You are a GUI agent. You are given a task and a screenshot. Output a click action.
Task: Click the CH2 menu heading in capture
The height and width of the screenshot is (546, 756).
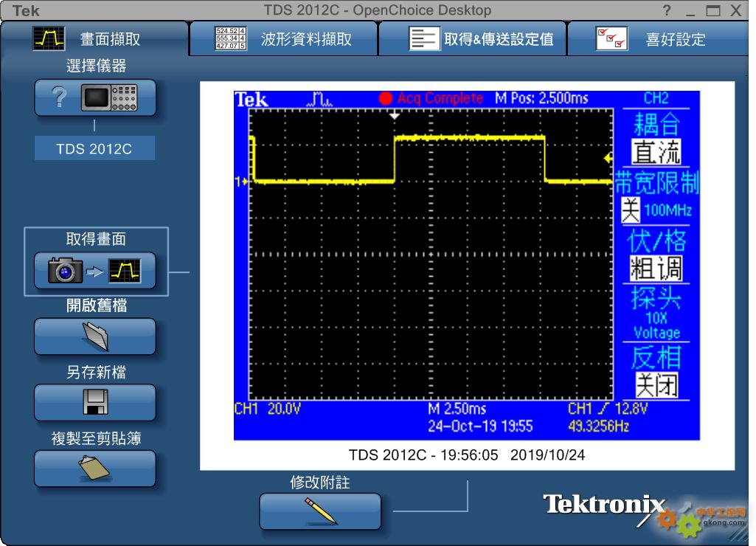pos(656,98)
